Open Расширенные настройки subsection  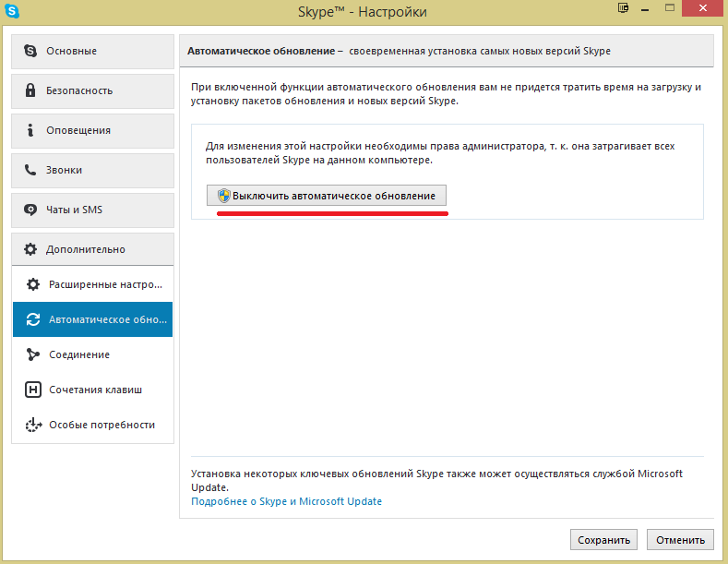93,284
